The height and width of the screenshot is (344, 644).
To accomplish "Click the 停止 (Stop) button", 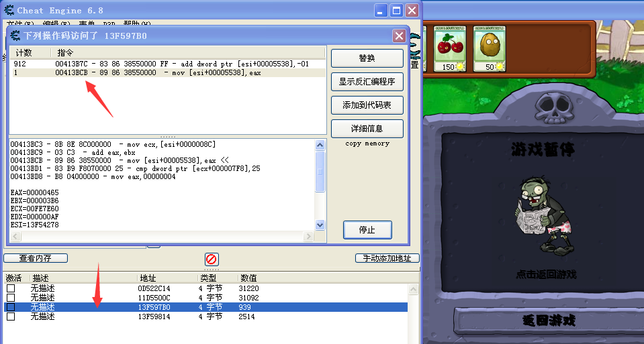I will (367, 229).
